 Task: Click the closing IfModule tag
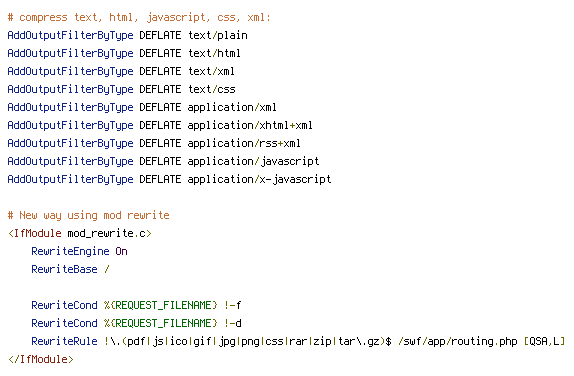point(41,359)
